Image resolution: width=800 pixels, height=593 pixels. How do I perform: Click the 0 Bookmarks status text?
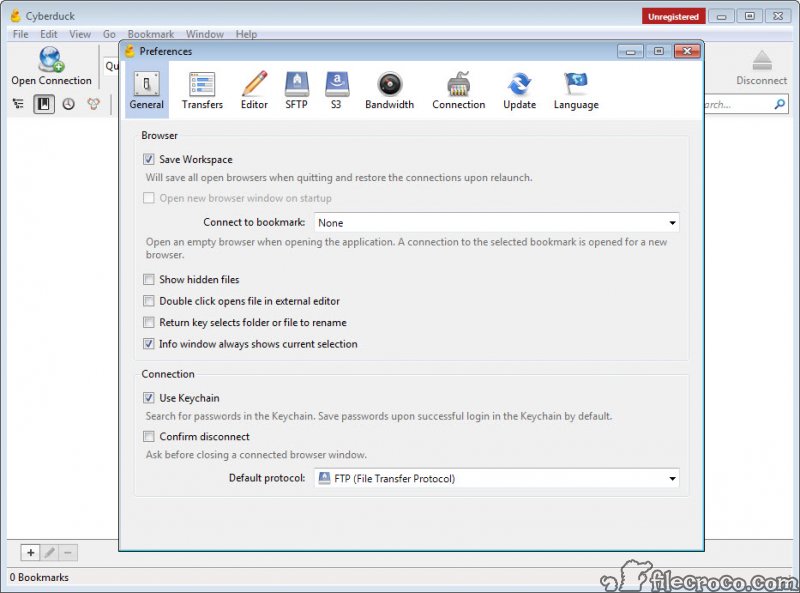click(39, 578)
